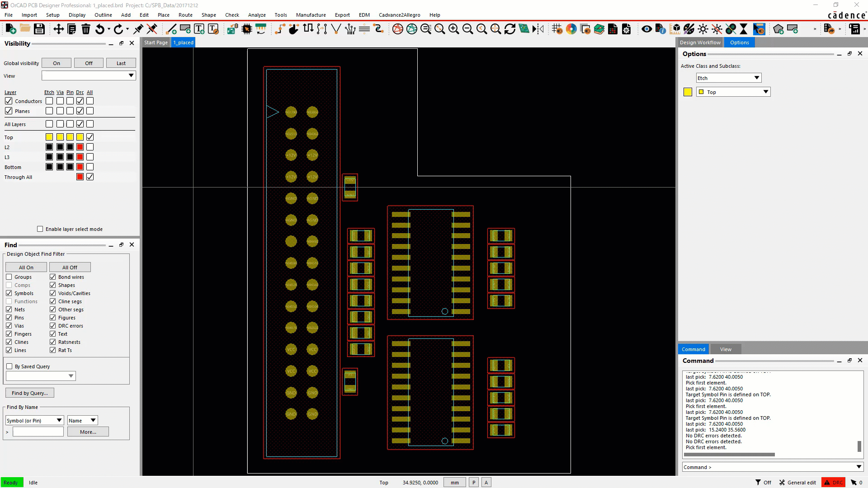Click the Top layer Etch yellow swatch

click(49, 137)
